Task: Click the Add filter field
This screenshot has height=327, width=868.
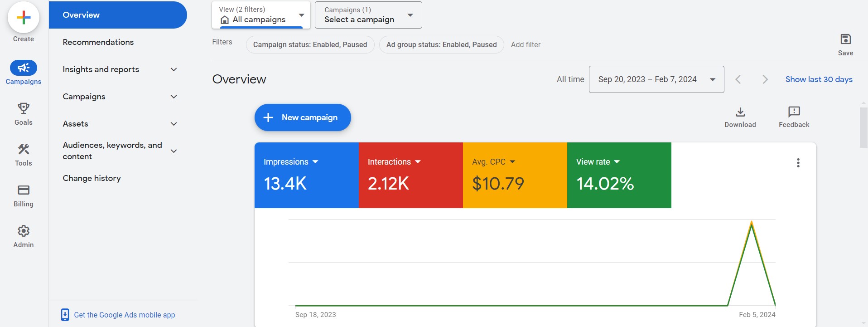Action: pos(526,44)
